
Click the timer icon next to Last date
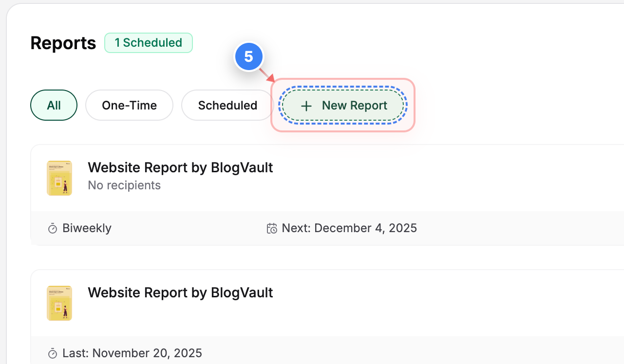(52, 353)
